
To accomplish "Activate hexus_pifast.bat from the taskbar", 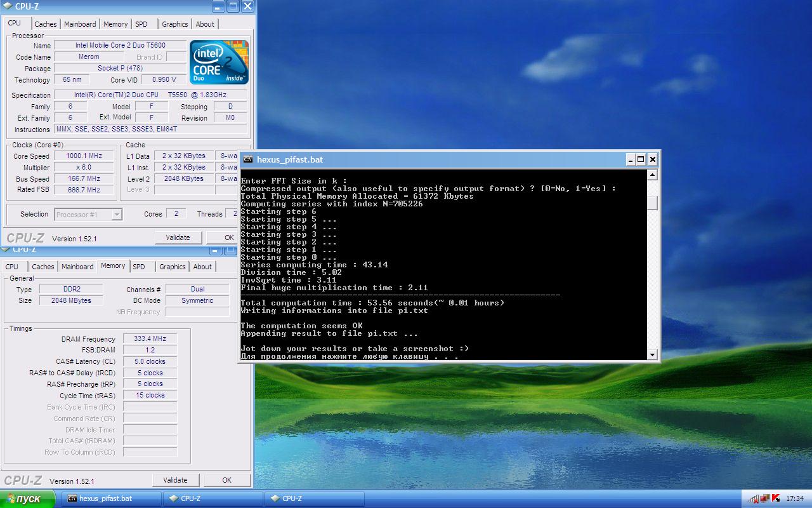I will (111, 498).
